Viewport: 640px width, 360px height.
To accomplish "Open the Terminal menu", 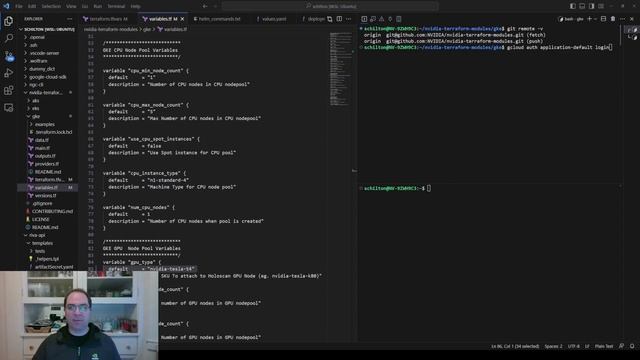I will (x=116, y=6).
